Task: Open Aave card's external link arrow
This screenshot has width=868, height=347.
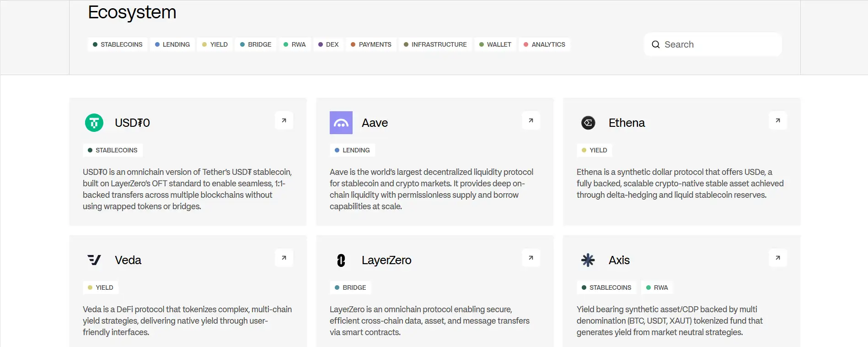Action: pos(531,120)
